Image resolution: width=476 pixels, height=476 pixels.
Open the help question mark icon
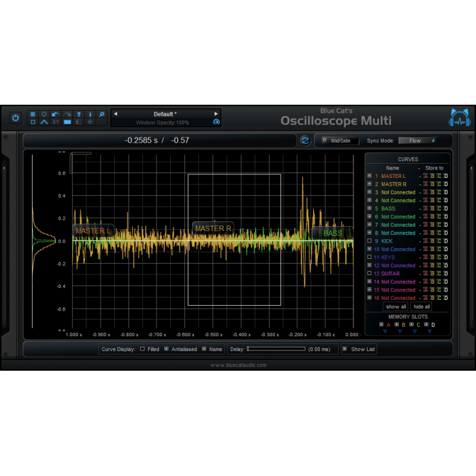[x=78, y=114]
